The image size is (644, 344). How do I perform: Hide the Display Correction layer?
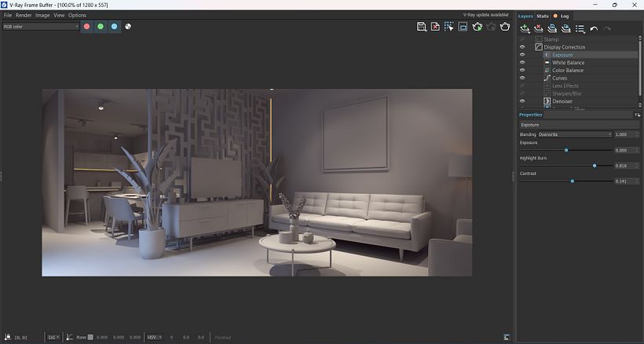point(522,47)
